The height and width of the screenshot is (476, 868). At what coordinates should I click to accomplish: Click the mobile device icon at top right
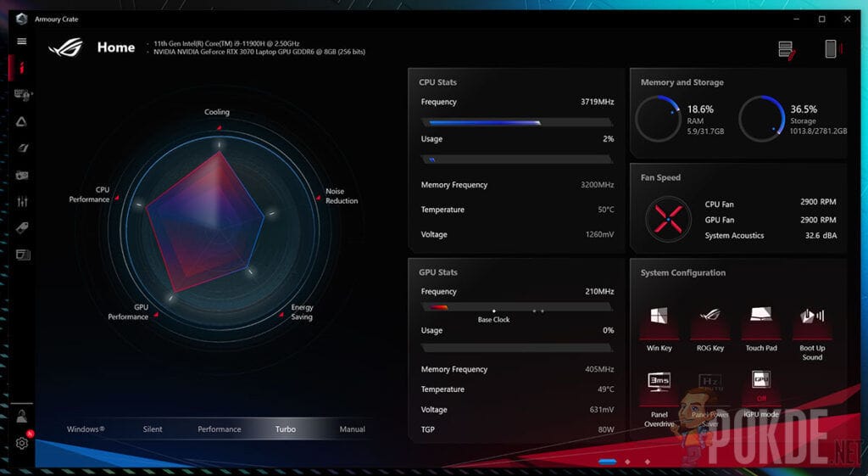832,48
